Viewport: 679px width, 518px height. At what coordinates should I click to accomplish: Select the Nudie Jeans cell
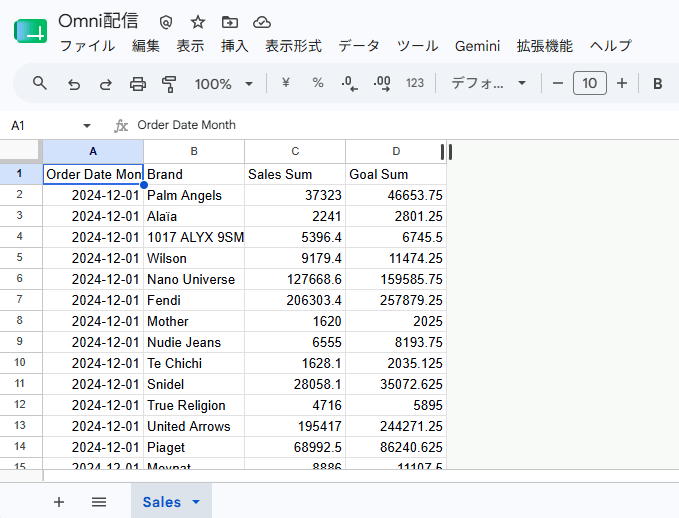(194, 342)
